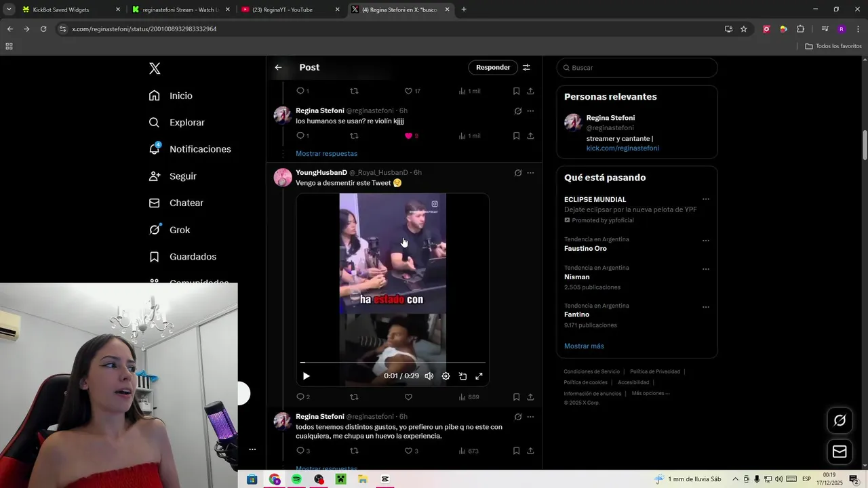Open Grok icon on YoungHusbanD post
This screenshot has height=488, width=868.
tap(518, 173)
